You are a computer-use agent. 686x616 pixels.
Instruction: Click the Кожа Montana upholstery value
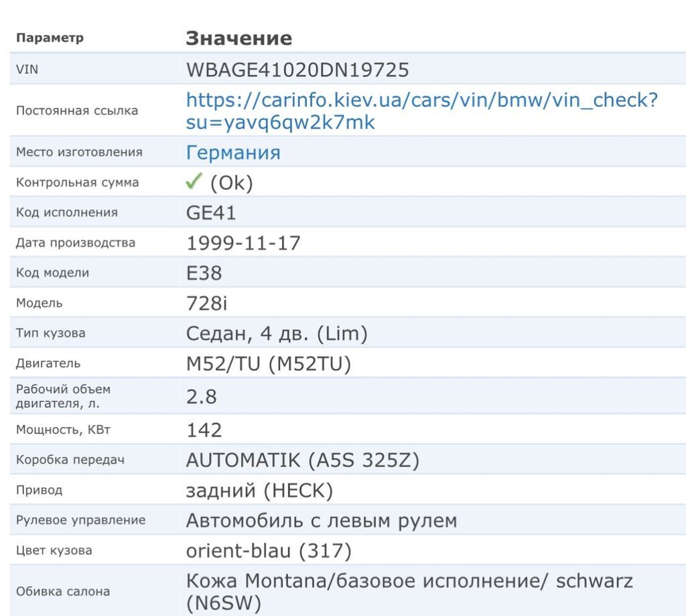point(409,581)
